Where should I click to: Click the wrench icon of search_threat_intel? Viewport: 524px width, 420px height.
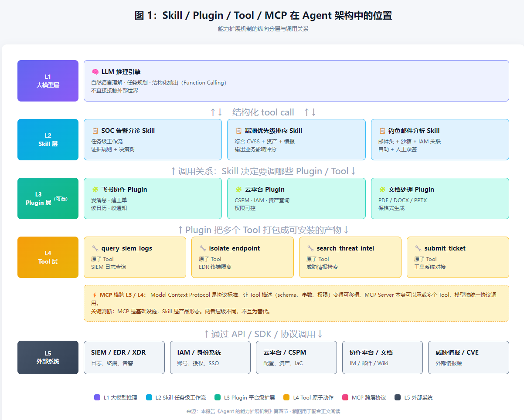[310, 248]
